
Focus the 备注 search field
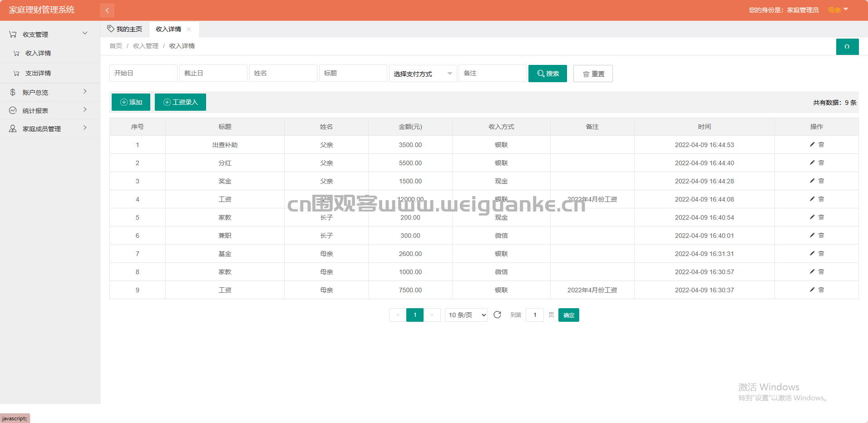click(x=493, y=73)
